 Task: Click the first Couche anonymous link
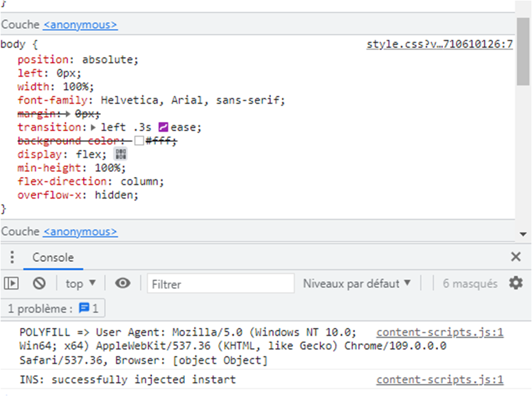(80, 25)
